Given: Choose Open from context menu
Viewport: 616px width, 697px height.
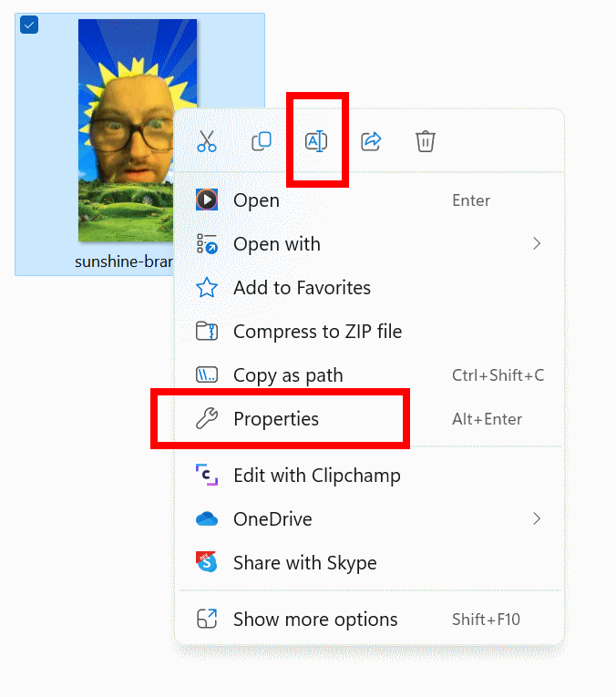Looking at the screenshot, I should click(x=369, y=200).
